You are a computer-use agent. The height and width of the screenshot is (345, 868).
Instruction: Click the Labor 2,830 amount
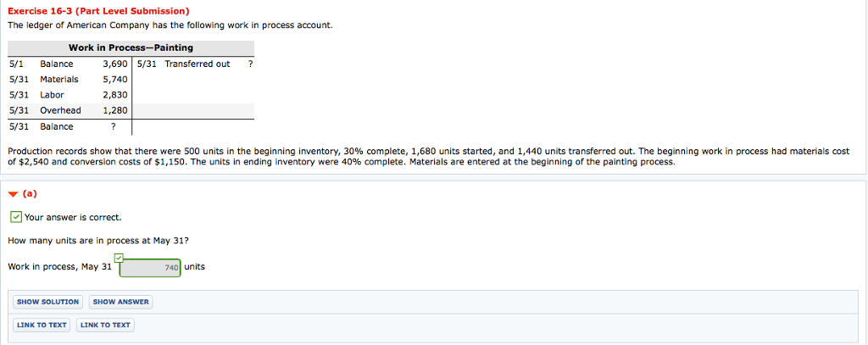(114, 95)
